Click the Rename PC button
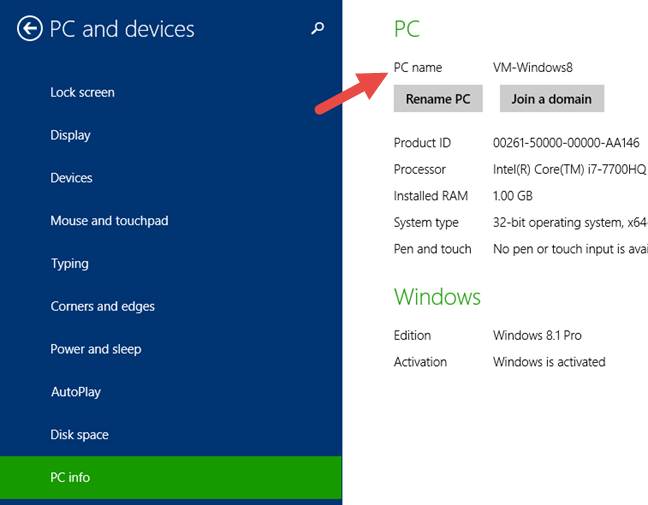Image resolution: width=648 pixels, height=505 pixels. click(438, 99)
